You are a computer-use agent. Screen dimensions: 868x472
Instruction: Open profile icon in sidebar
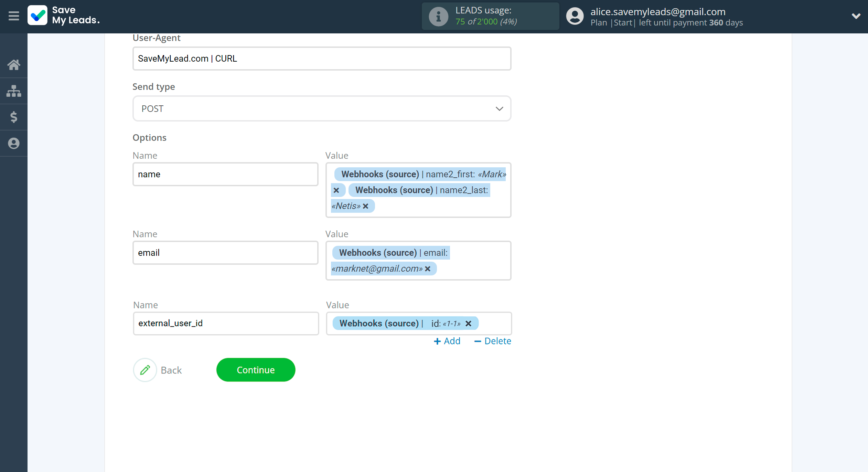(x=14, y=143)
